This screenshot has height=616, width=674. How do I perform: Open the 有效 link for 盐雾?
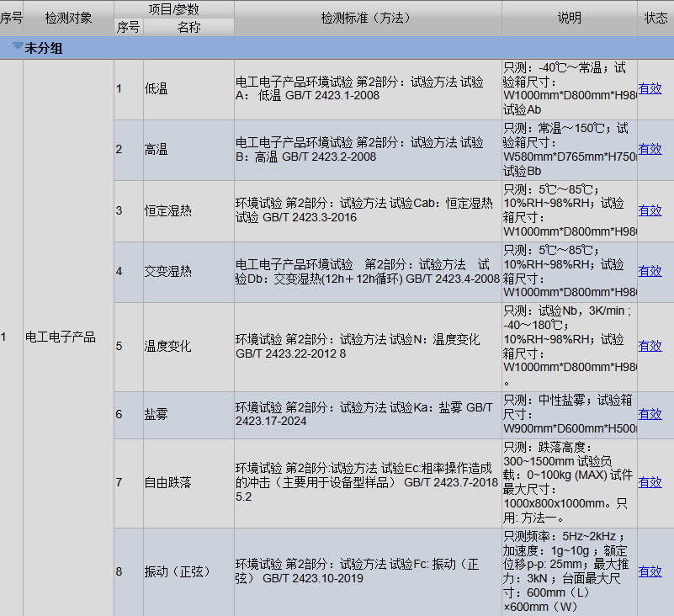(x=650, y=414)
